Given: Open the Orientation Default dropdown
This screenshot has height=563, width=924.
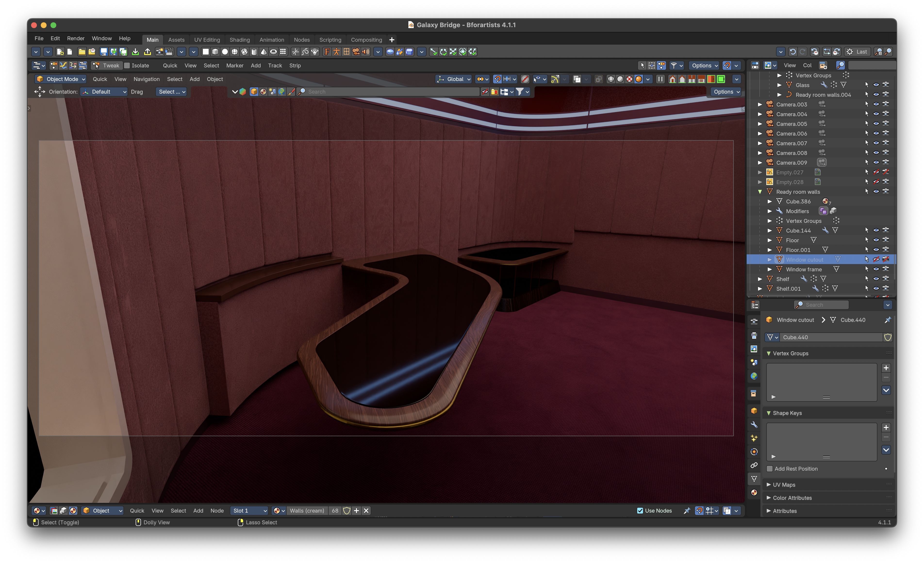Looking at the screenshot, I should [x=104, y=92].
